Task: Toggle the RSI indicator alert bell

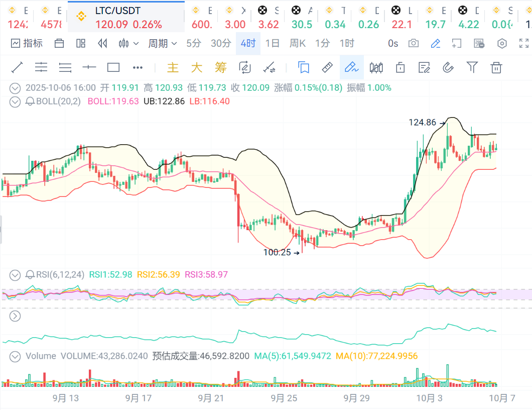Action: (30, 275)
